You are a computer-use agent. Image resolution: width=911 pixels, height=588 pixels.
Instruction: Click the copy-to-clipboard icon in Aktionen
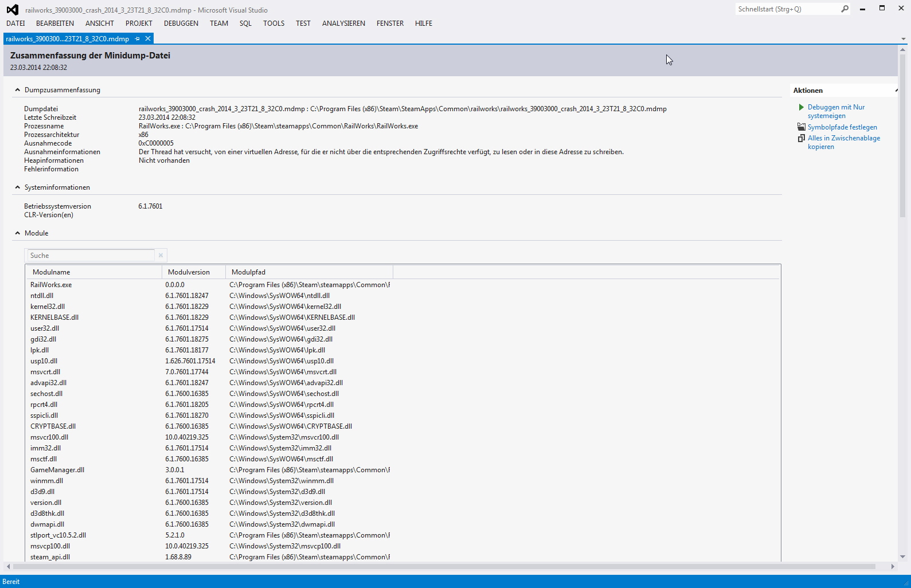(x=801, y=138)
